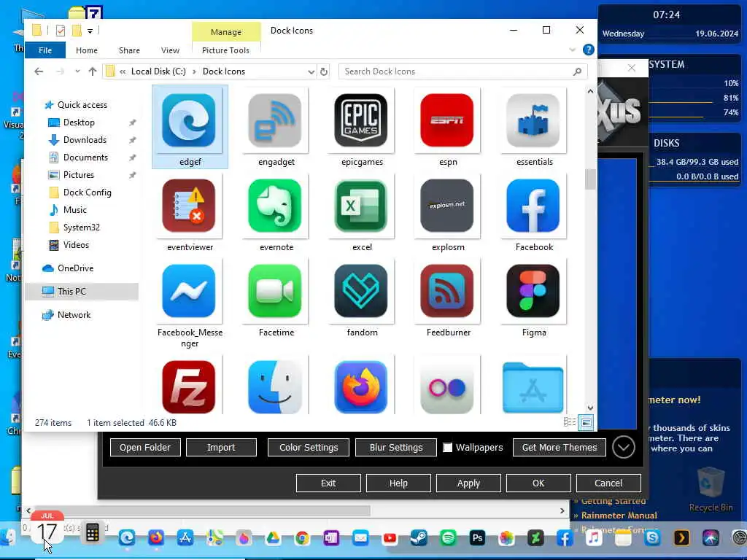Click the Apply button

(468, 483)
